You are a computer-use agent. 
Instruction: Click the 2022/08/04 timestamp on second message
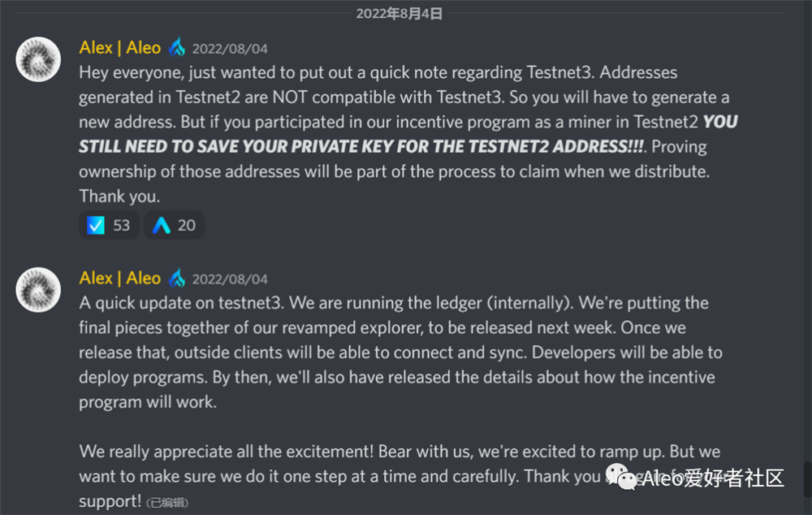(230, 279)
